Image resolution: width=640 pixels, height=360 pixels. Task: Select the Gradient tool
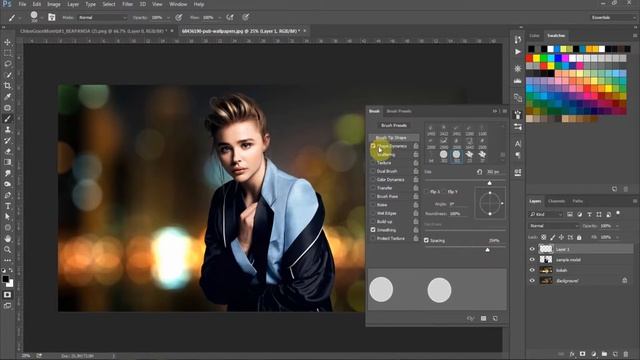click(x=7, y=162)
